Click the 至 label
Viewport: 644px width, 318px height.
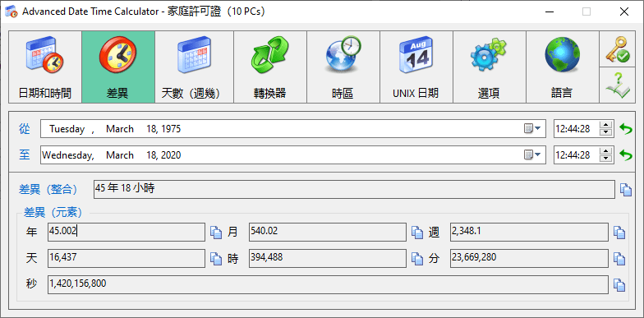25,154
